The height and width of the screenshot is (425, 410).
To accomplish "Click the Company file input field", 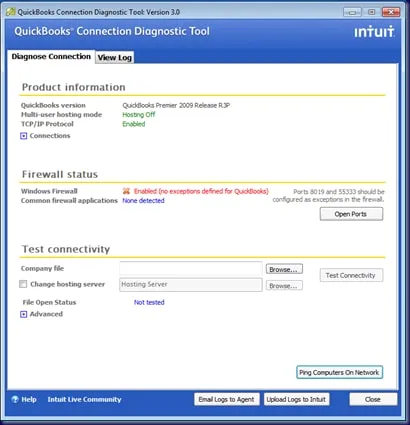I will coord(191,268).
